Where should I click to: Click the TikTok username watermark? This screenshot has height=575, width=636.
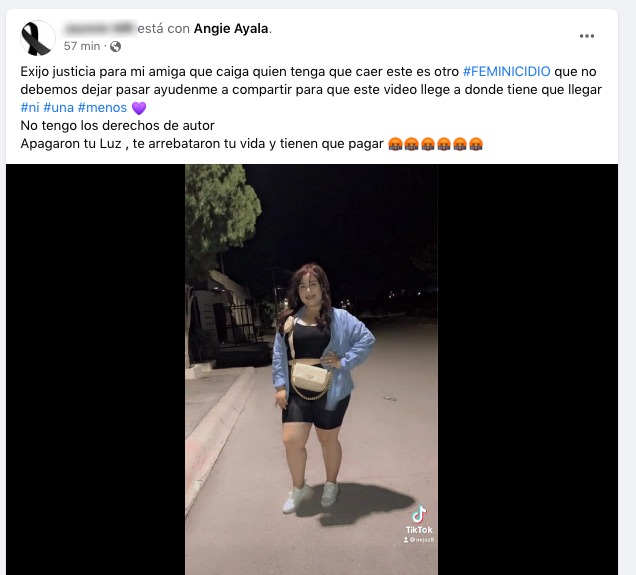coord(419,540)
